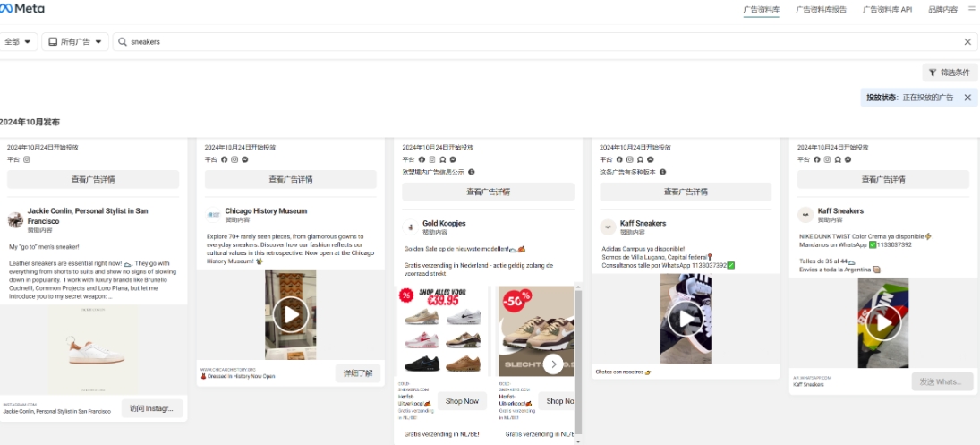Expand the 所有广告 category dropdown
The image size is (980, 445).
point(75,42)
